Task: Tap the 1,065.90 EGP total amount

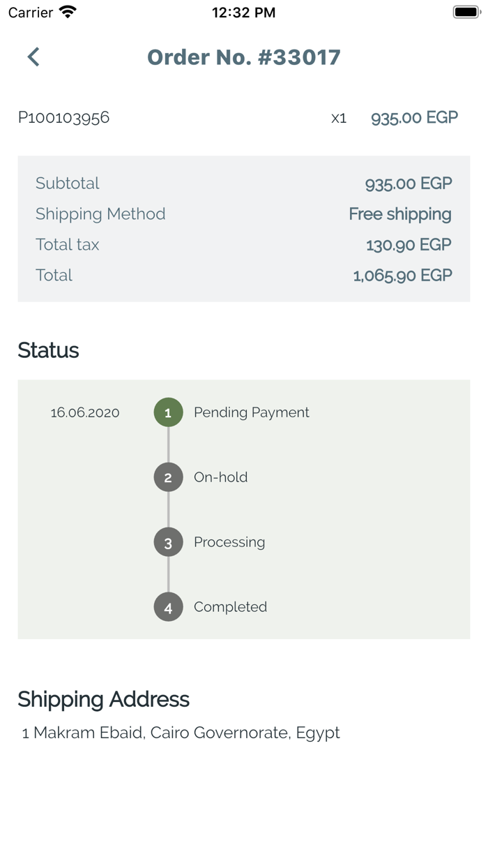Action: click(402, 275)
